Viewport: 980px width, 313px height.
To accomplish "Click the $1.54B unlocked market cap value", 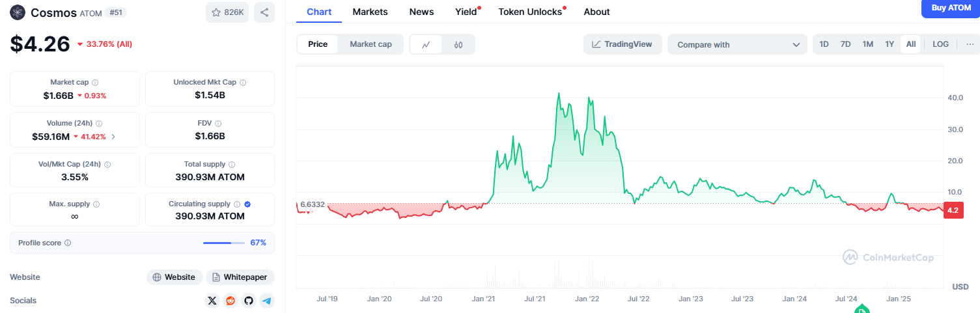I will pos(210,95).
